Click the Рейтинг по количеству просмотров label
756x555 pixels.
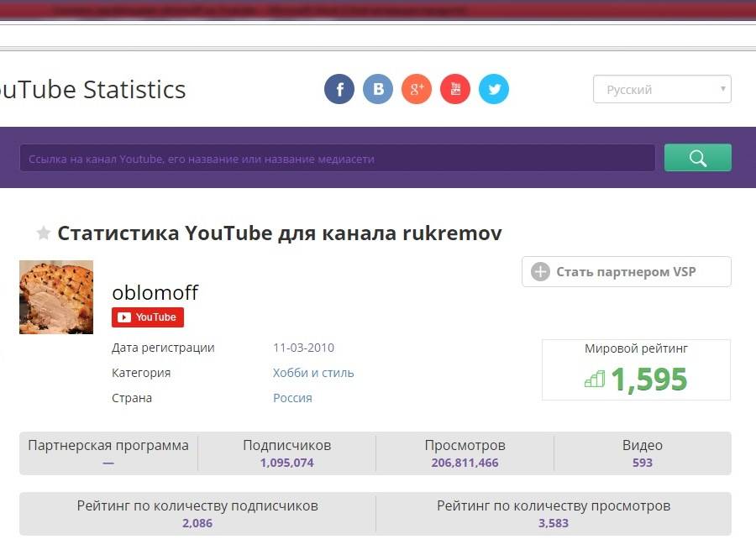(x=554, y=505)
